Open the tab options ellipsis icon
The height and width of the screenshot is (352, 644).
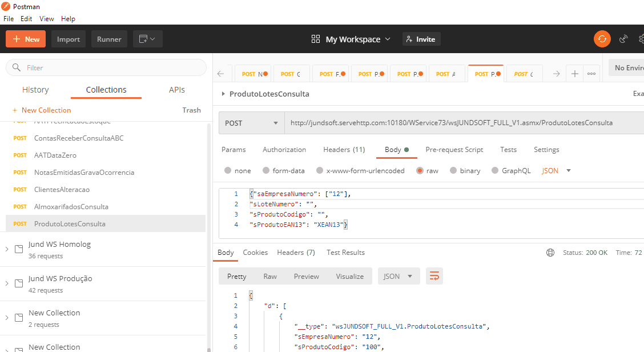pyautogui.click(x=591, y=74)
